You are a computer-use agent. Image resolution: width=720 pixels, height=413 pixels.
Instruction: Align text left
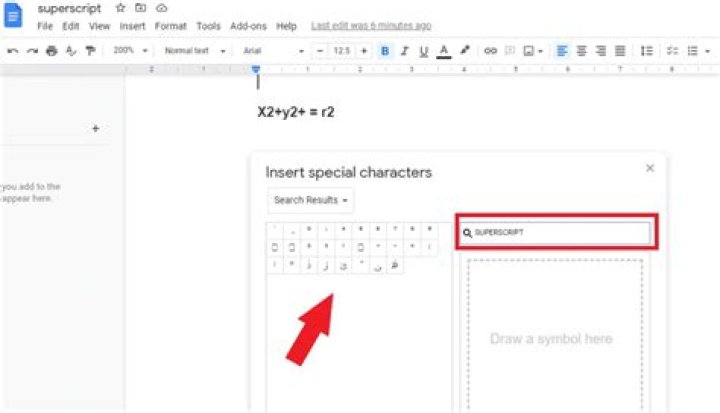tap(562, 51)
